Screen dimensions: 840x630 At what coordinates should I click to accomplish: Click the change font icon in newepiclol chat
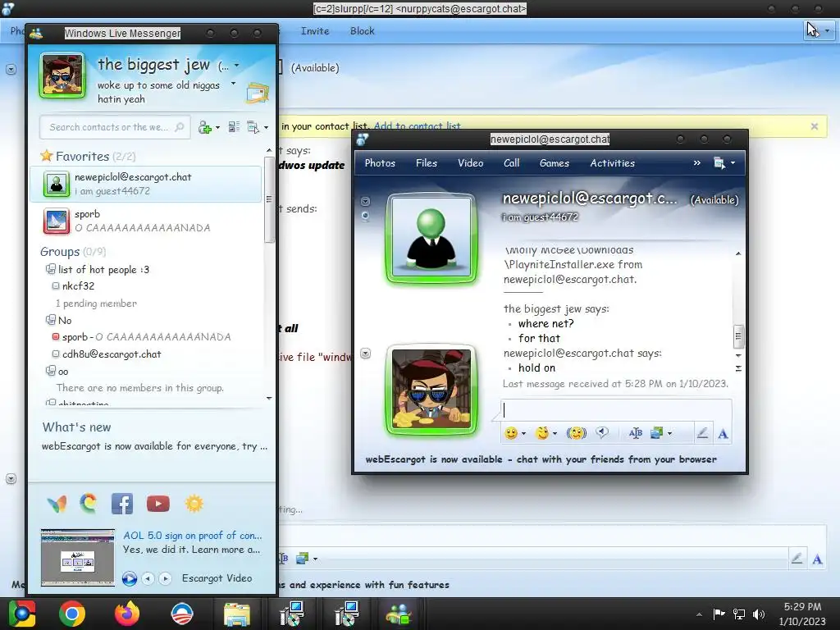pyautogui.click(x=636, y=433)
